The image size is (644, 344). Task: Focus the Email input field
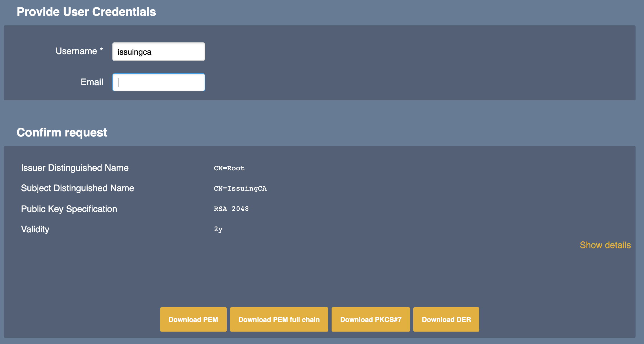[x=158, y=82]
